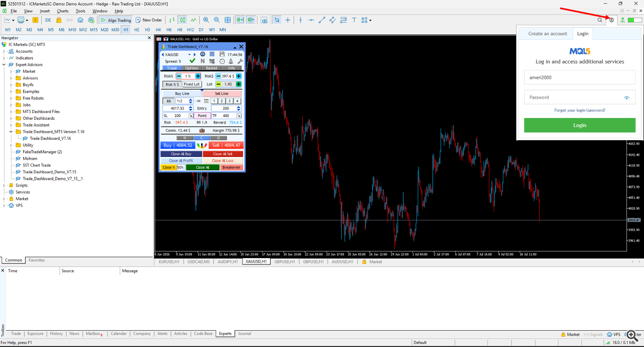Select the horizontal line tool

(x=311, y=20)
